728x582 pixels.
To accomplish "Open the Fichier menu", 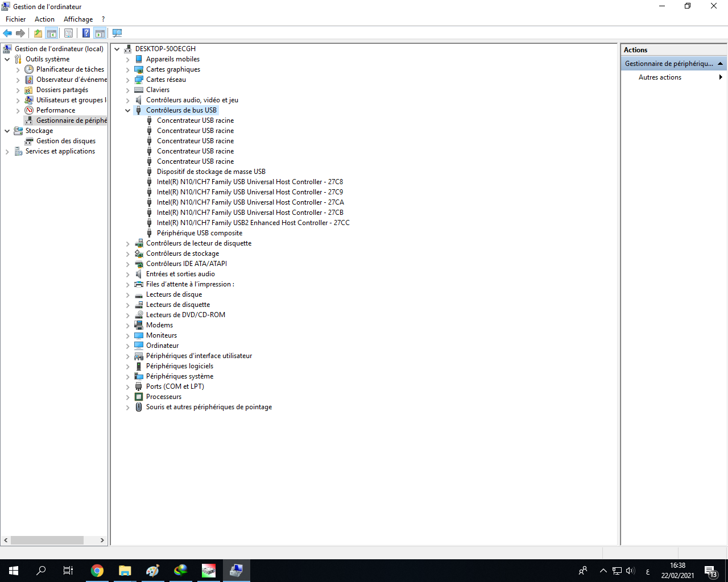I will pyautogui.click(x=16, y=19).
